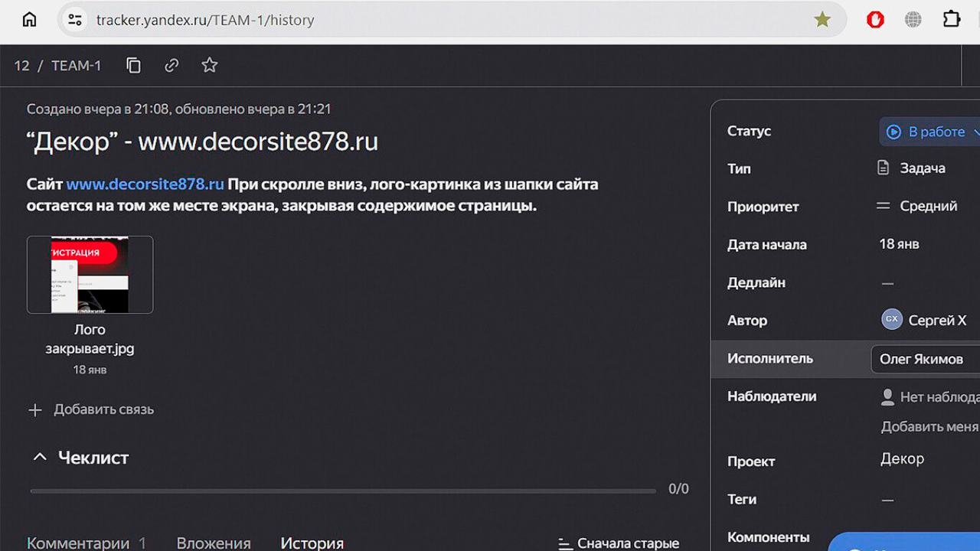Click the Средний priority value
980x551 pixels.
929,206
